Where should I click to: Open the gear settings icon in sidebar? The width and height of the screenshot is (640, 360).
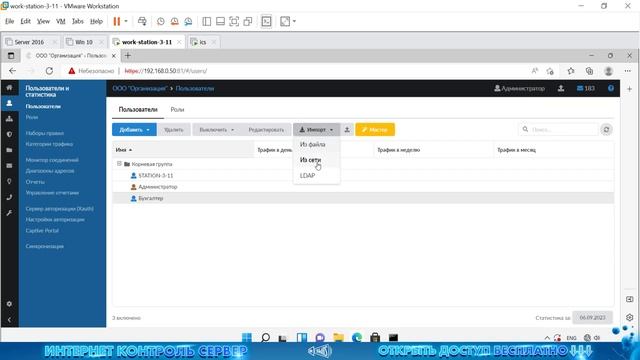pyautogui.click(x=9, y=304)
